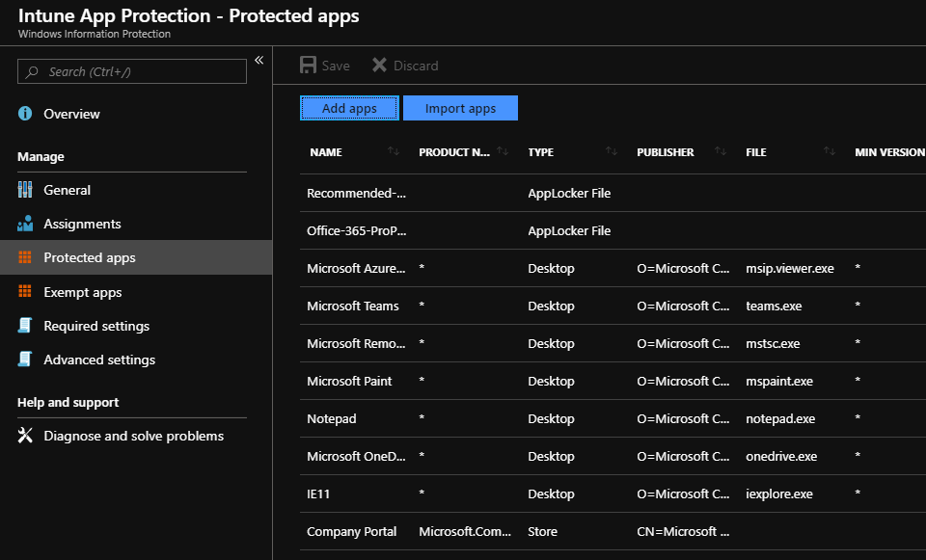Click the General settings icon
This screenshot has height=560, width=926.
click(x=24, y=190)
